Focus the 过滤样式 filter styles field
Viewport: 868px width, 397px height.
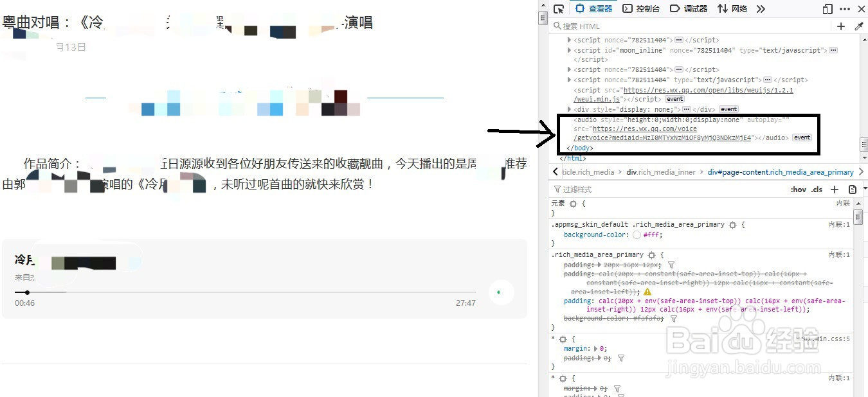[x=669, y=190]
